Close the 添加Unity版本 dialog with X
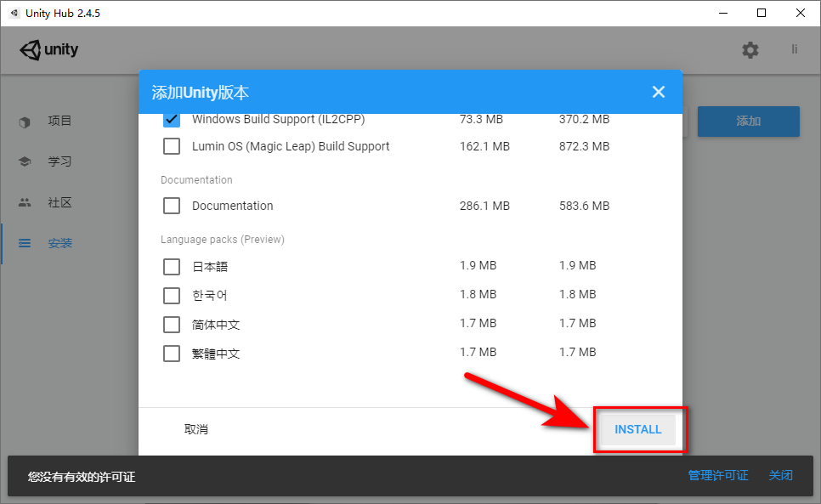 (x=658, y=92)
